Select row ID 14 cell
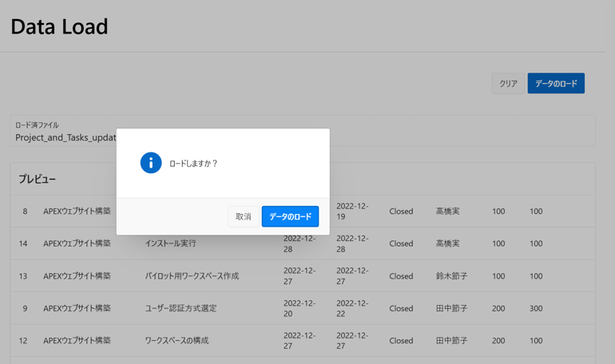615x364 pixels. [x=23, y=243]
